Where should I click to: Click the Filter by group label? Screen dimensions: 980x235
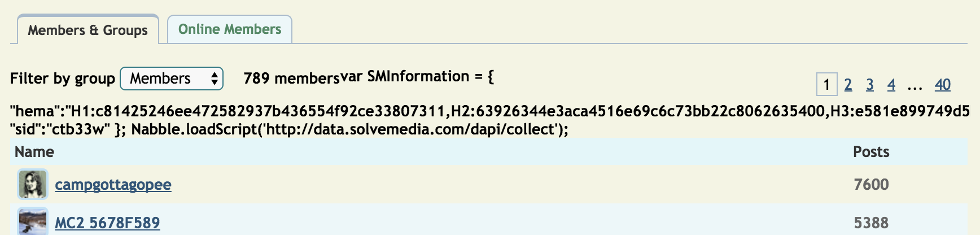63,79
